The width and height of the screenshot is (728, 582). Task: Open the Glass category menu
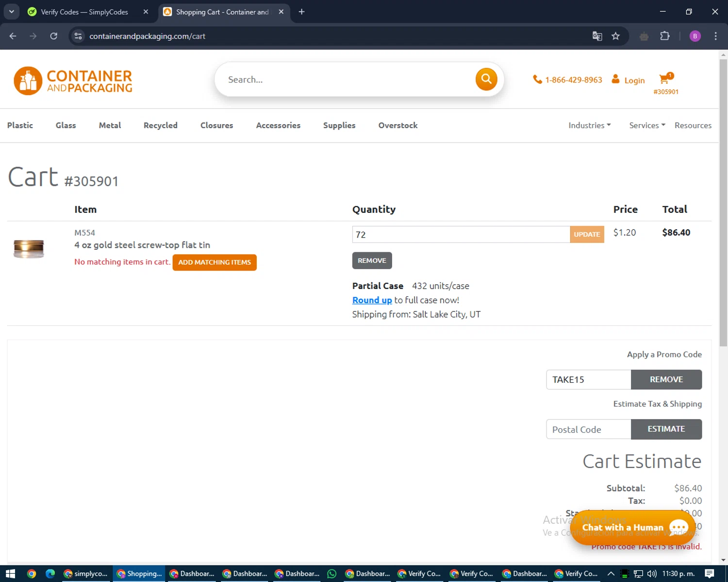click(x=66, y=125)
